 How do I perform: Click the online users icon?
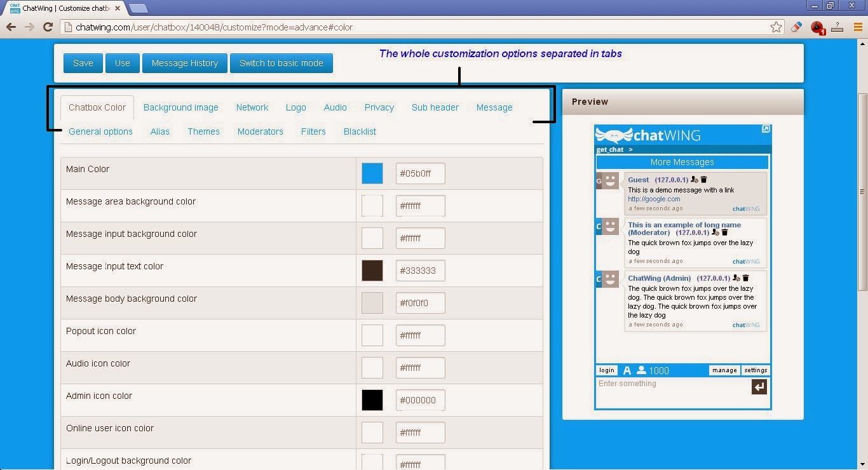[x=641, y=370]
